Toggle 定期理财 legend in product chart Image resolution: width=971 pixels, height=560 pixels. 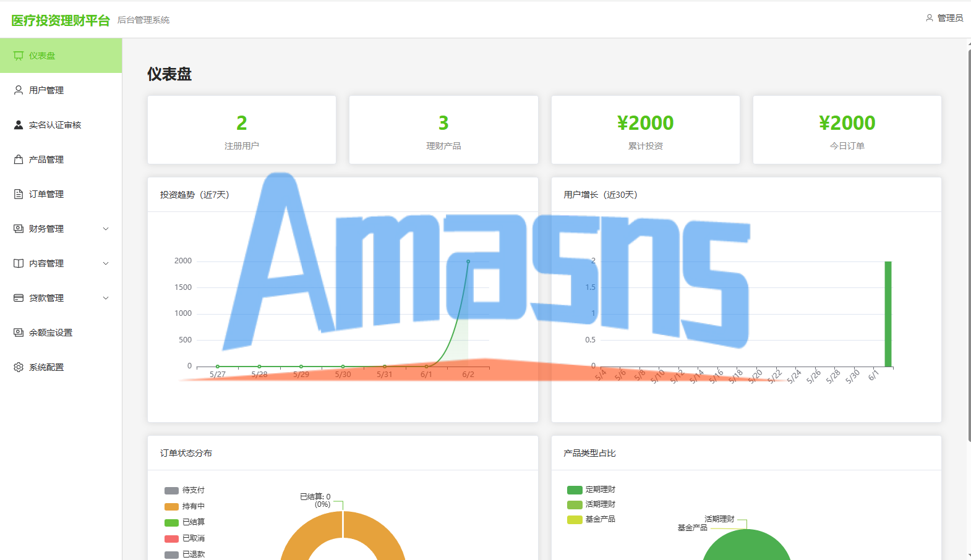[591, 490]
